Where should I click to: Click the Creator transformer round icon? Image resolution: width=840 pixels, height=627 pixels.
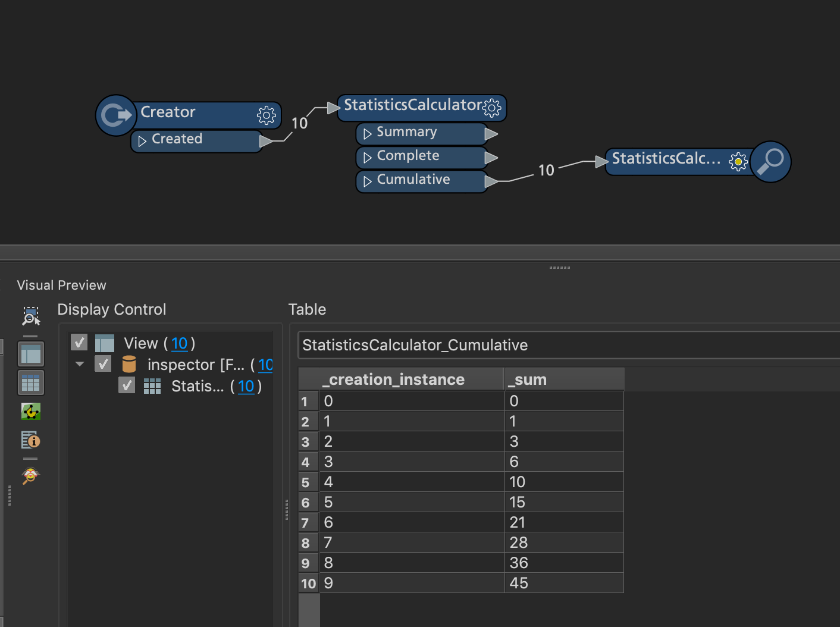click(116, 115)
